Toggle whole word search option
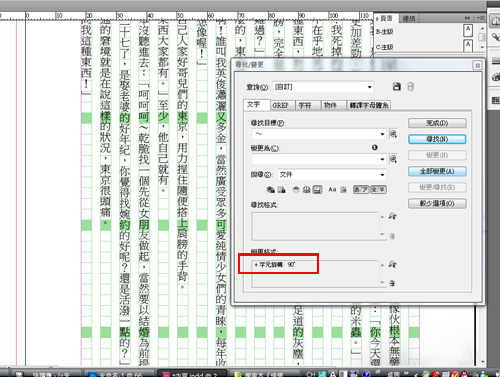500x377 pixels. 344,190
